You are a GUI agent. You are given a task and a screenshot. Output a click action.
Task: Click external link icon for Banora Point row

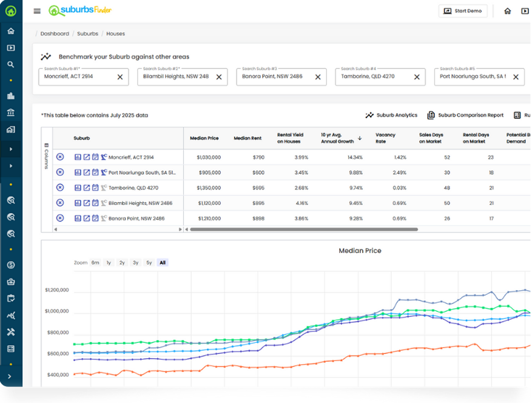tap(86, 218)
